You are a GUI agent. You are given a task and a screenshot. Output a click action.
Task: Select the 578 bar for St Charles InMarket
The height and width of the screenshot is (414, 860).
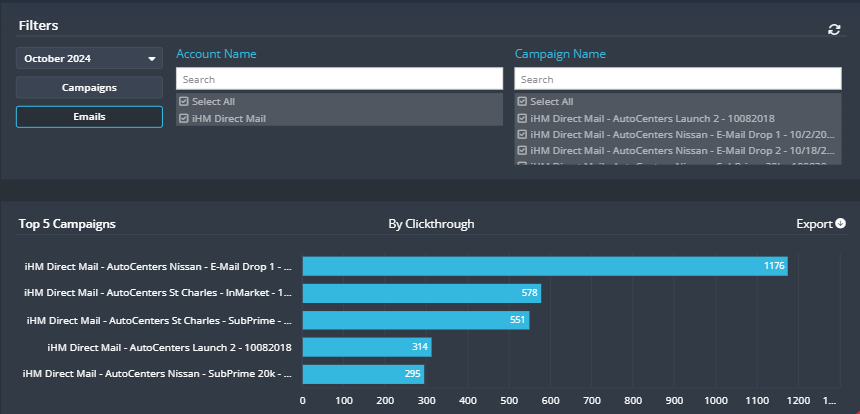pos(422,293)
